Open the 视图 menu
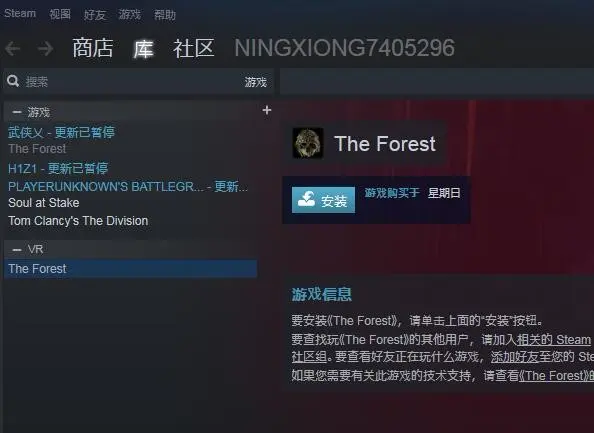The height and width of the screenshot is (433, 594). [x=60, y=14]
